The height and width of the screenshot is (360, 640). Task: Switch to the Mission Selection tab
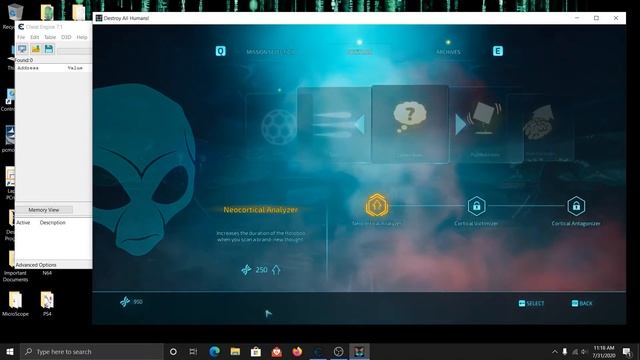click(x=270, y=52)
